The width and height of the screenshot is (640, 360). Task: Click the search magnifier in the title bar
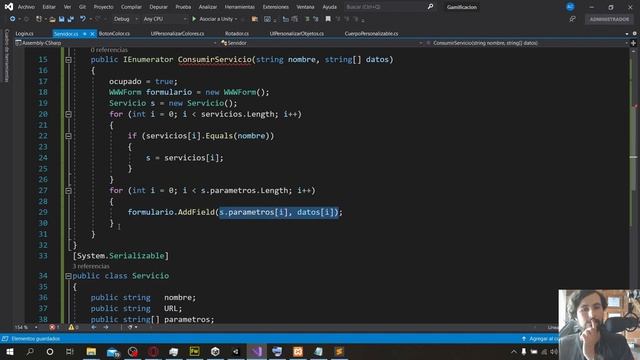430,7
